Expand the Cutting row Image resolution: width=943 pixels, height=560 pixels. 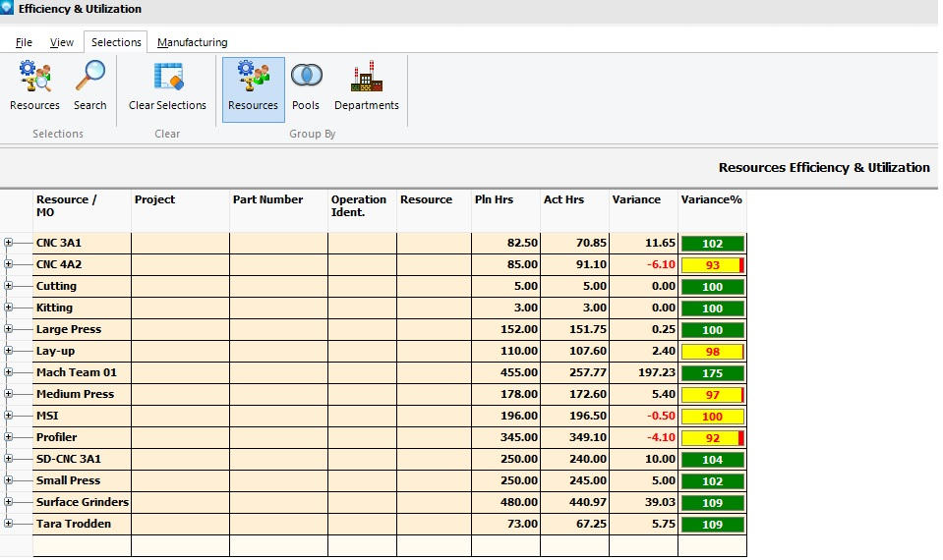coord(8,286)
